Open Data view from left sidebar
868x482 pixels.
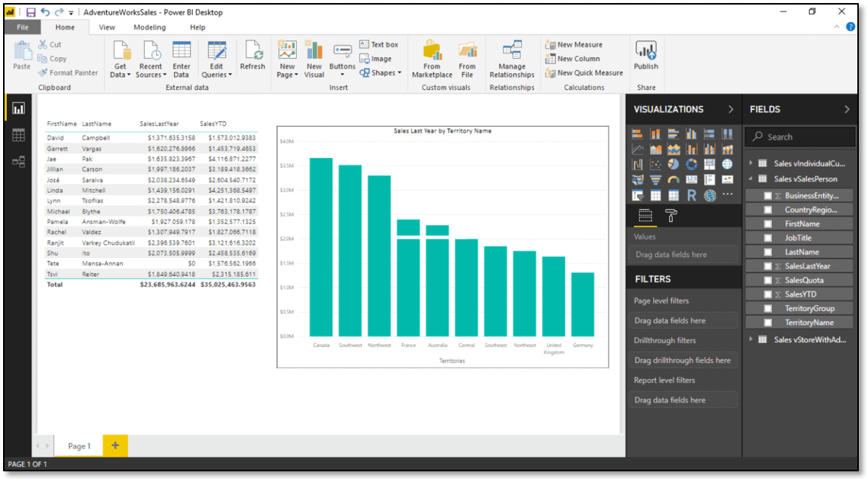click(x=18, y=135)
